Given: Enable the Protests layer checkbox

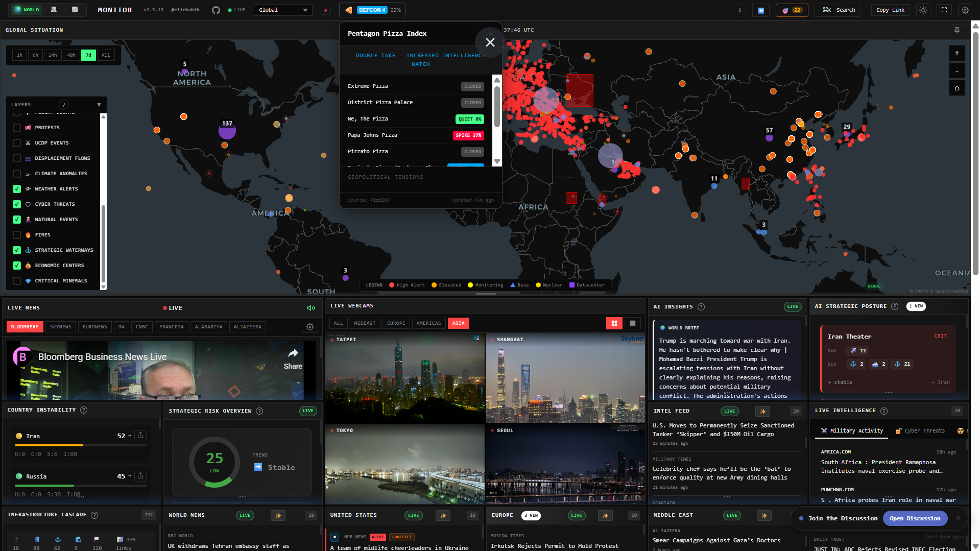Looking at the screenshot, I should coord(17,128).
